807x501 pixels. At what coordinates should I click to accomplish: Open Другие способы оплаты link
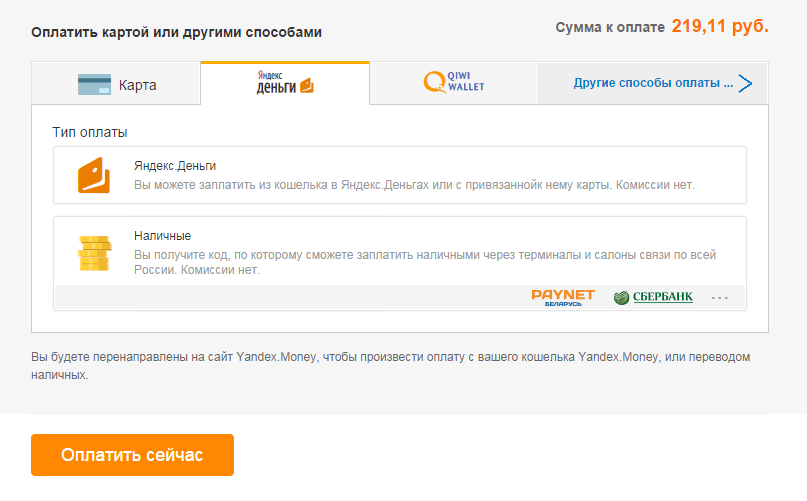point(653,83)
